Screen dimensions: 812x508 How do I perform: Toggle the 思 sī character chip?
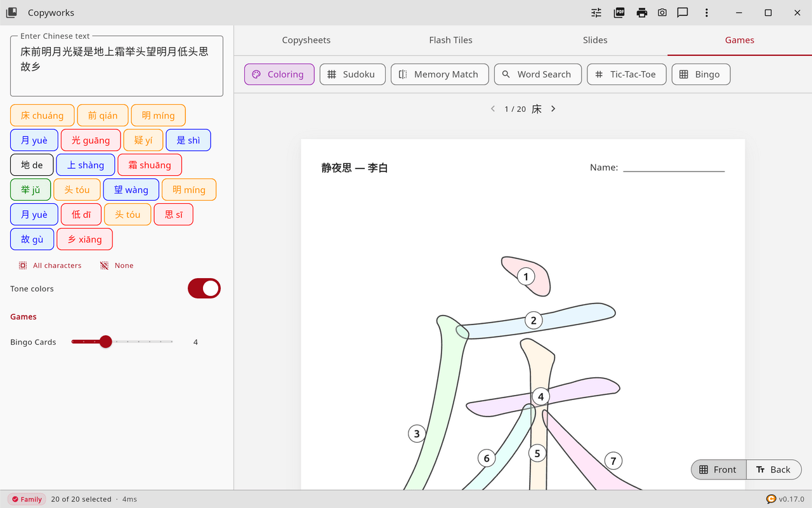click(173, 215)
